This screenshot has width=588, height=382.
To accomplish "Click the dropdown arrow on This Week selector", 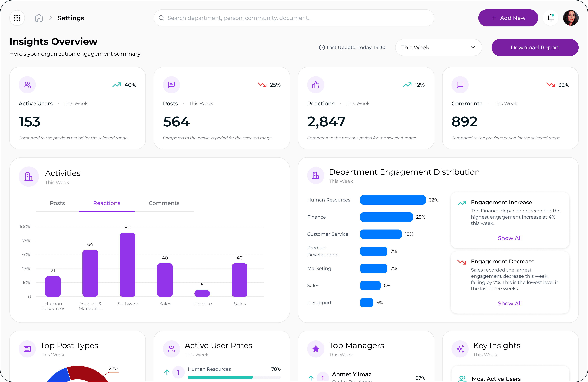I will [473, 47].
